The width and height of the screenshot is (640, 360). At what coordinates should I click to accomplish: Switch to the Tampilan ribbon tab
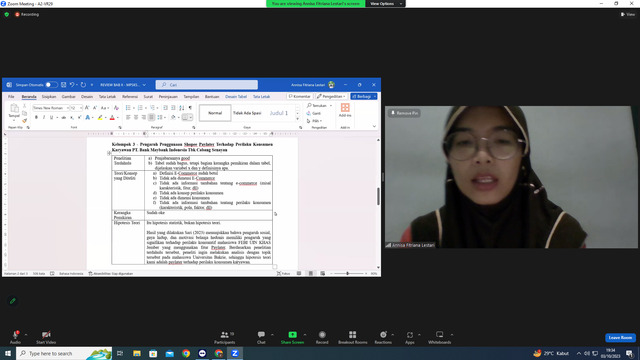[191, 97]
